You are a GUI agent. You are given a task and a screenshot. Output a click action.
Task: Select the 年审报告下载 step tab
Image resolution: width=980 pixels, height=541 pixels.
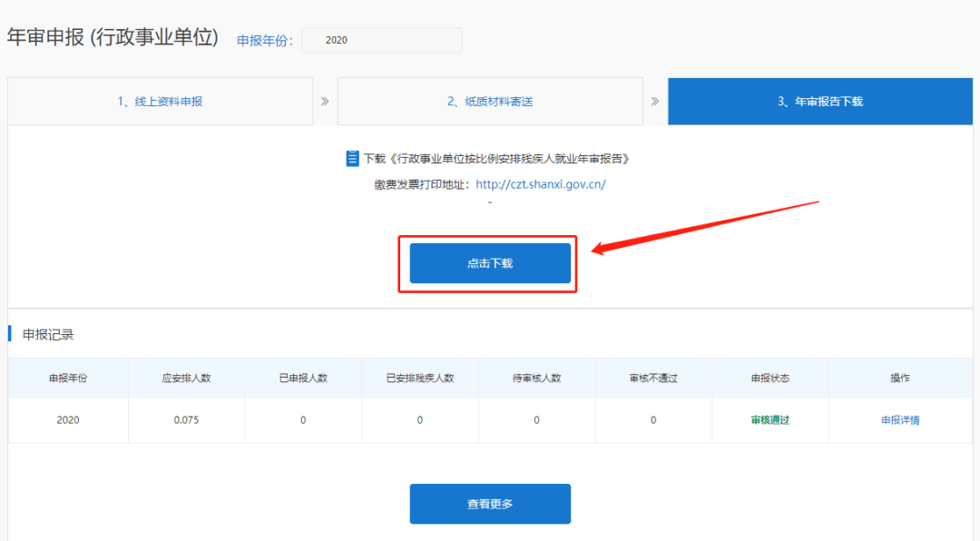point(819,102)
